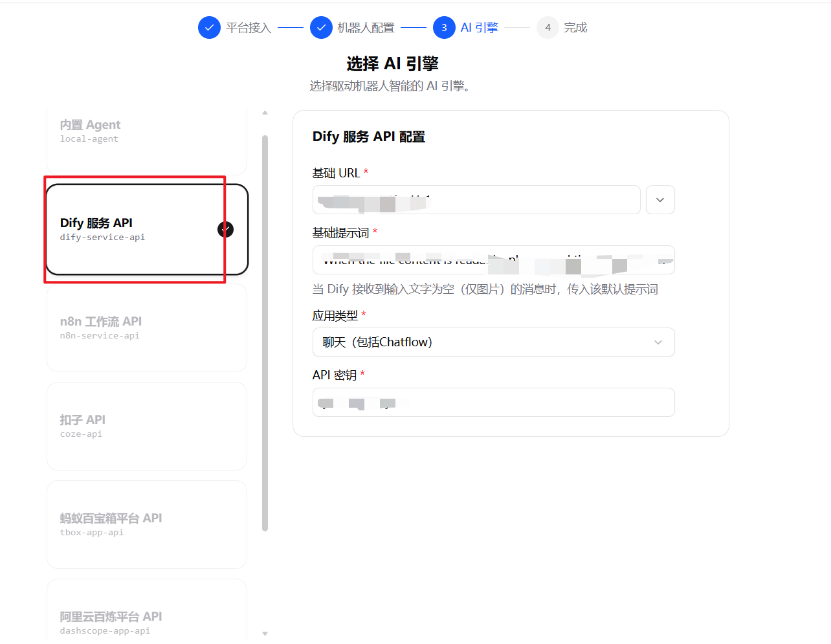Open the 应用类型 dropdown showing 聊天（包括Chatflow）

494,342
